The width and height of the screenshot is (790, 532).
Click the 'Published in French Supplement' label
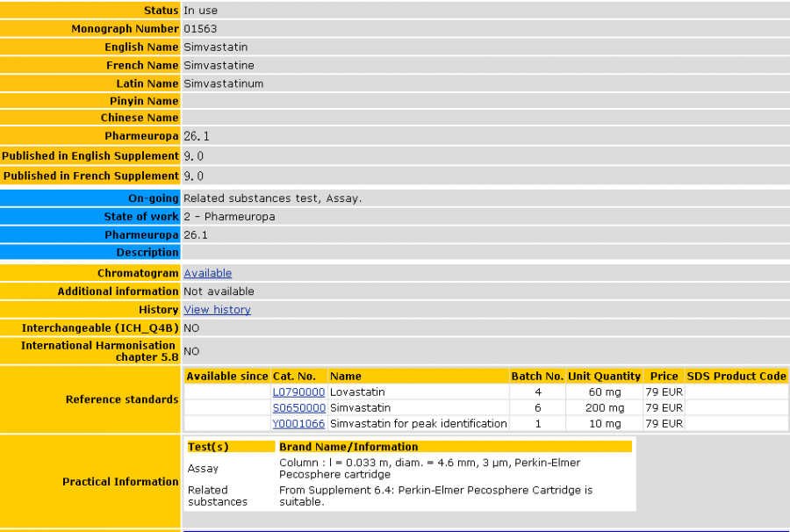click(x=91, y=176)
